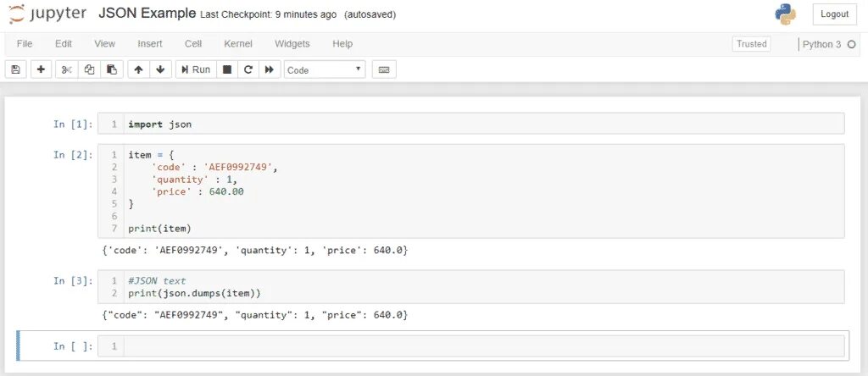Viewport: 868px width, 376px height.
Task: Copy selected cells icon
Action: click(89, 69)
